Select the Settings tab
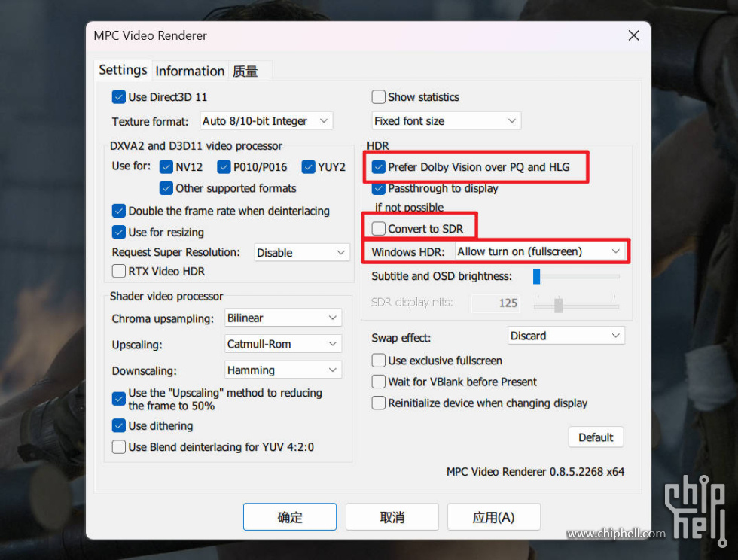Viewport: 738px width, 560px height. click(x=123, y=70)
